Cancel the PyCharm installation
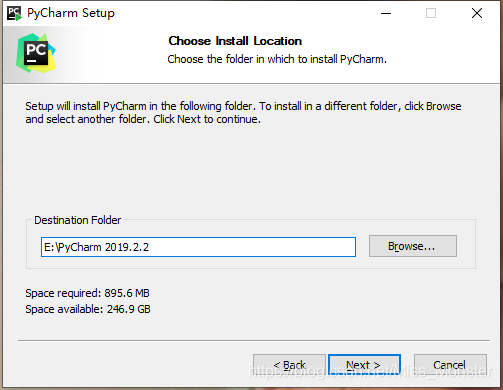 450,365
